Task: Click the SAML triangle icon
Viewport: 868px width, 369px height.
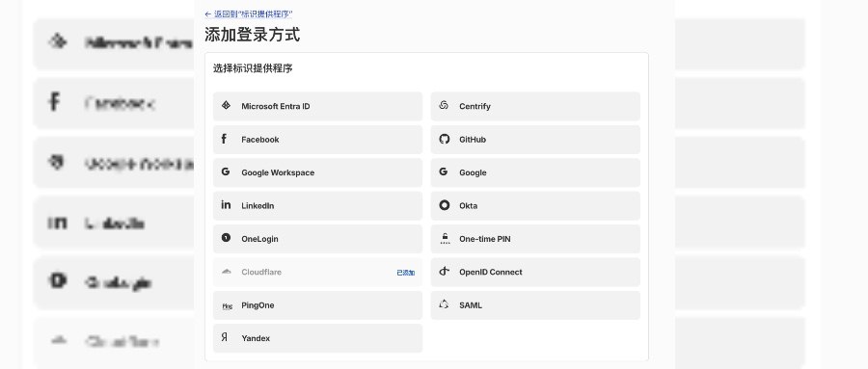Action: [444, 304]
